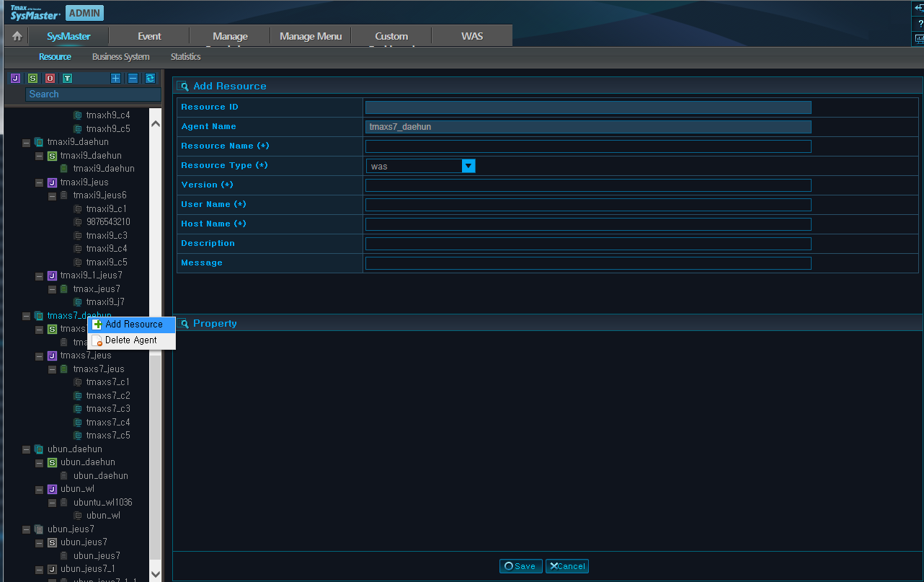Collapse the ubuntu_wl1036 node

52,503
